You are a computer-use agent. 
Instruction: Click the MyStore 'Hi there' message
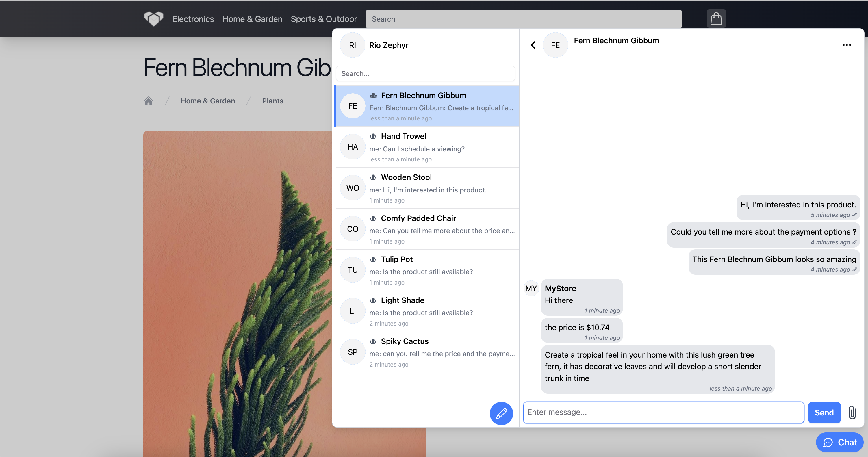pyautogui.click(x=582, y=297)
